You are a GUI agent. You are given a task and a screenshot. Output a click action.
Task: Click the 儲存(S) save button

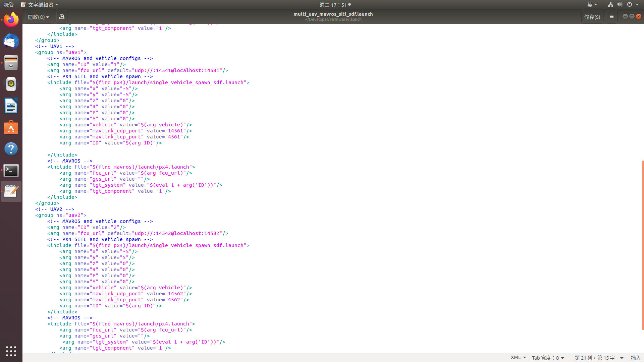point(592,17)
